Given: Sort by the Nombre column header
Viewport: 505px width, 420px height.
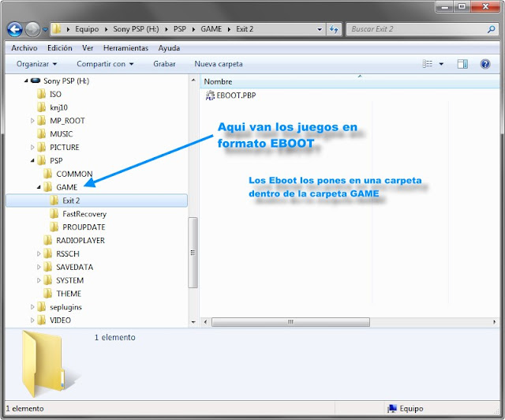Looking at the screenshot, I should [x=350, y=81].
